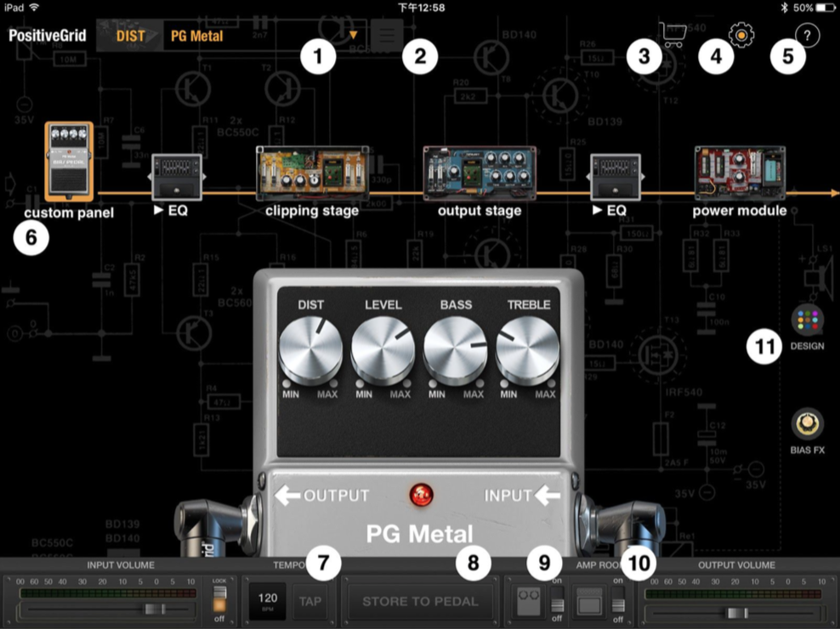
Task: Click the DIST knob on the pedal
Action: pos(310,349)
